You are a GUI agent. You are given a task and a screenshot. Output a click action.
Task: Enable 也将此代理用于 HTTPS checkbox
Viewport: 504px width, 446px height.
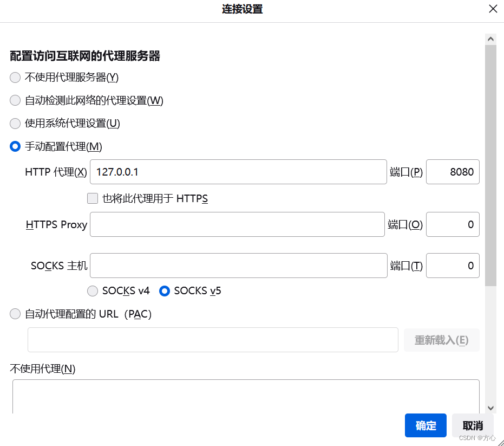93,198
